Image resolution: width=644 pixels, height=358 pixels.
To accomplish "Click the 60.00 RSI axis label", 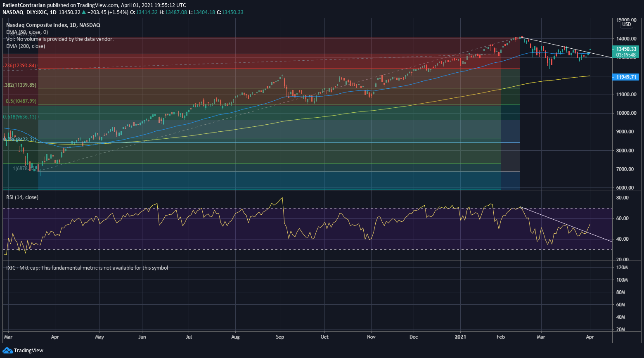I will [x=623, y=218].
